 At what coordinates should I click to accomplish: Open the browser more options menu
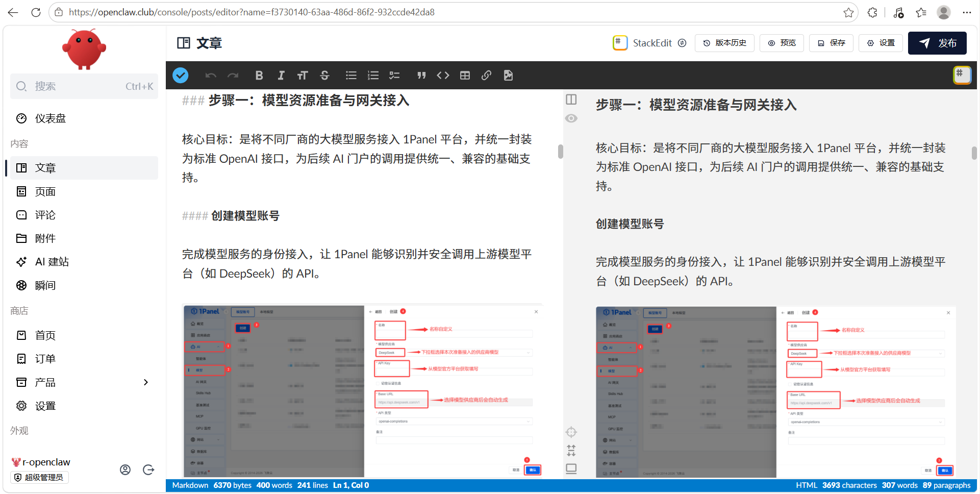tap(967, 12)
